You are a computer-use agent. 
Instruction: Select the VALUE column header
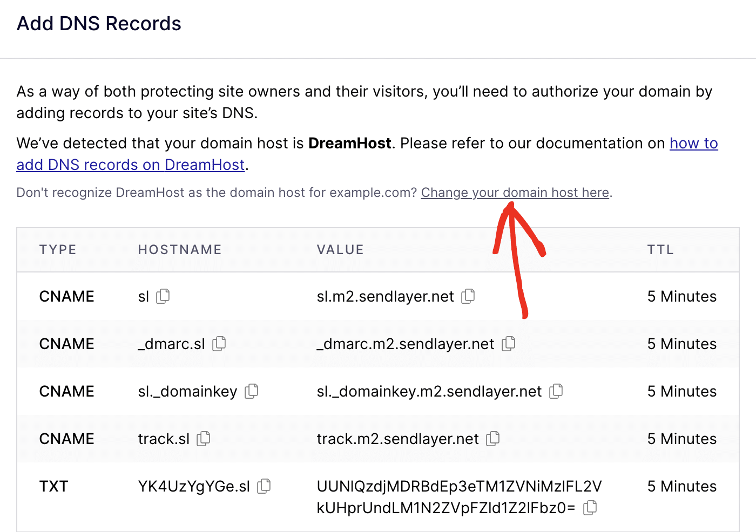coord(340,249)
